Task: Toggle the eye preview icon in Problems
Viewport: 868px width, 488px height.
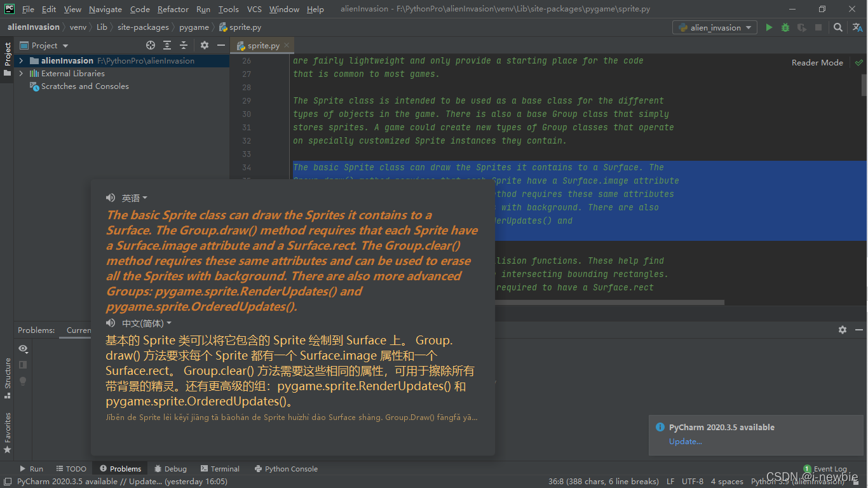Action: click(x=23, y=348)
